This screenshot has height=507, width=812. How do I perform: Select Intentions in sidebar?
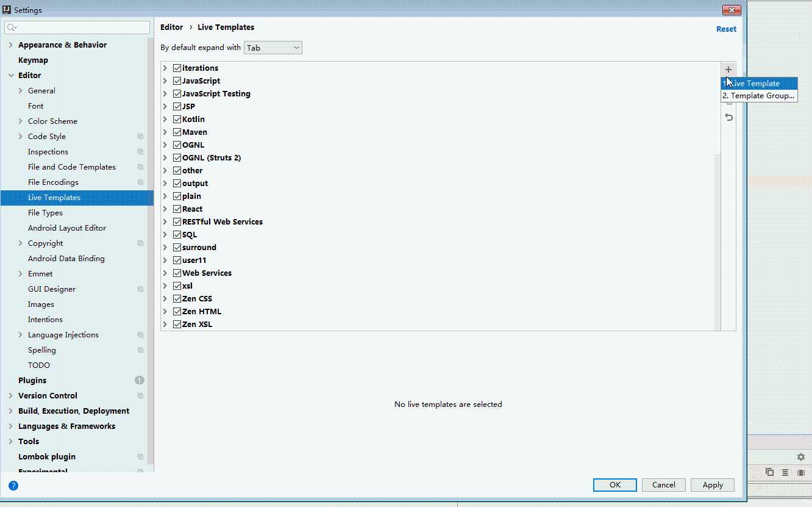pos(45,320)
